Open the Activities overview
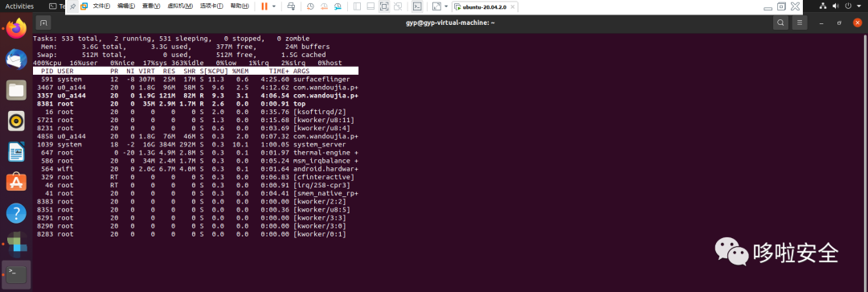This screenshot has width=868, height=292. click(x=19, y=6)
